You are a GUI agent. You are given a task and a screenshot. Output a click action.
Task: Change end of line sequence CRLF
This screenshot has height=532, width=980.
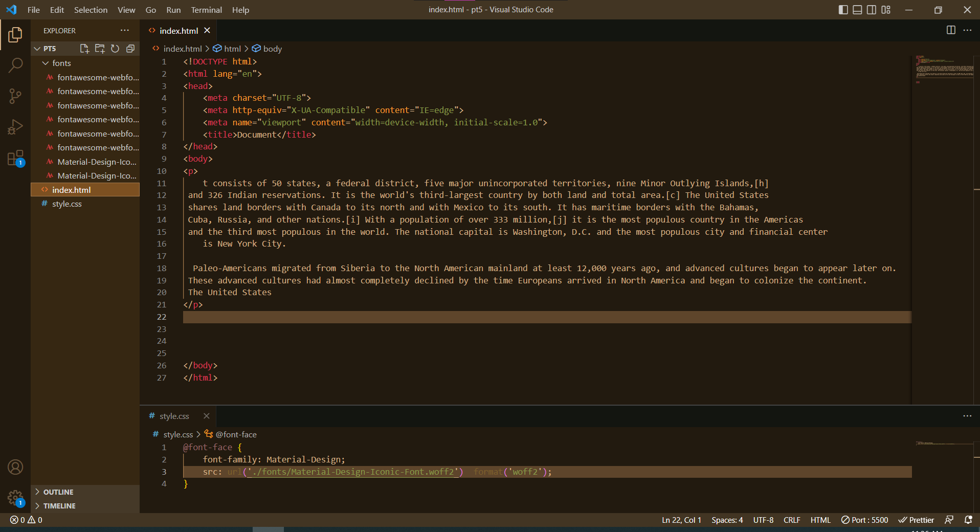click(792, 520)
